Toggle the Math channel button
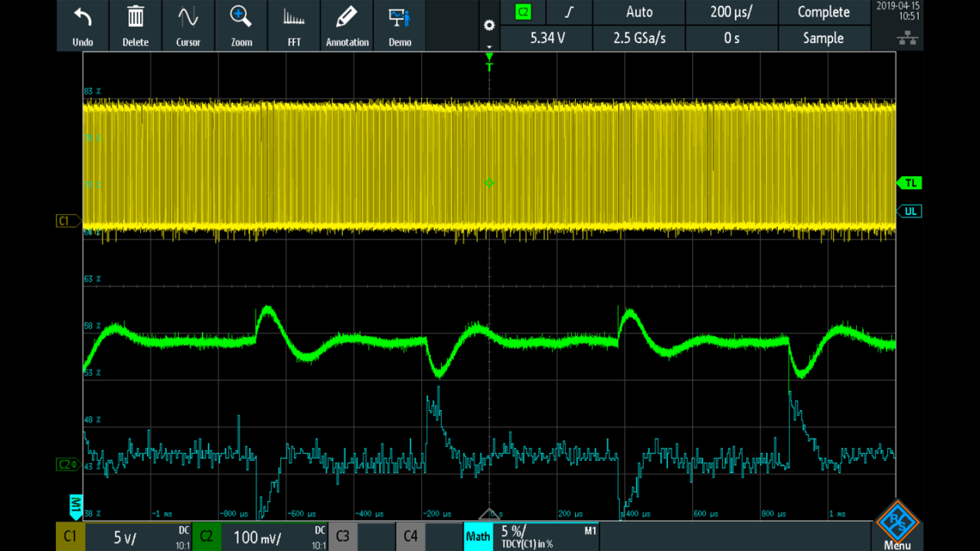Screen dimensions: 980x551 479,537
